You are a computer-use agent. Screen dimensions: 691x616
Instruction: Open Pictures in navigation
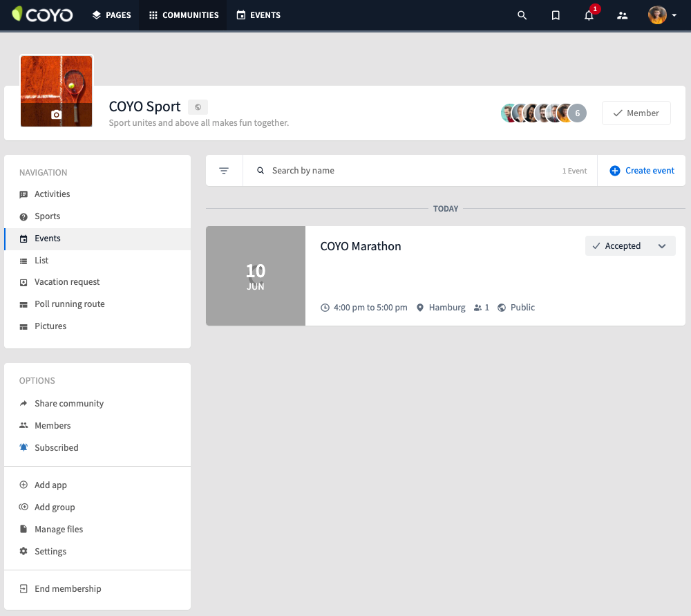(97, 326)
